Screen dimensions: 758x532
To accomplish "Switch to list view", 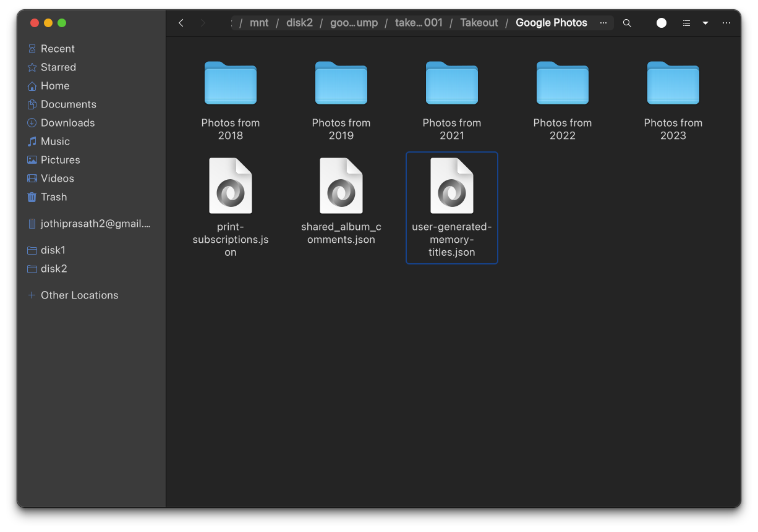I will (x=686, y=23).
